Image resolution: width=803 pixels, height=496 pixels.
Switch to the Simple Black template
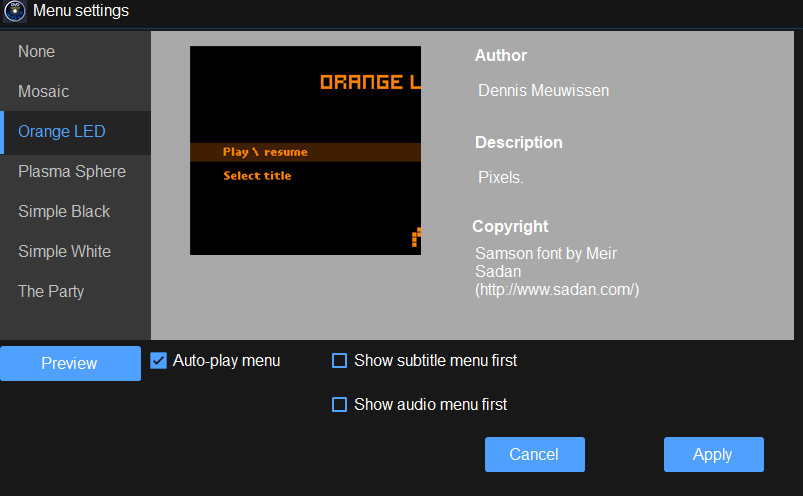64,212
